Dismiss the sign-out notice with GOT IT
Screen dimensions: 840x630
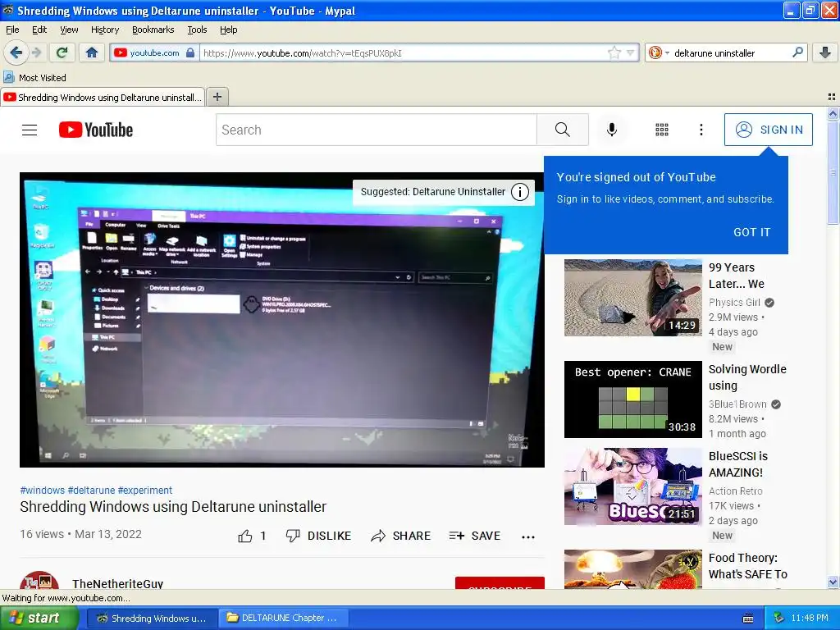coord(751,232)
